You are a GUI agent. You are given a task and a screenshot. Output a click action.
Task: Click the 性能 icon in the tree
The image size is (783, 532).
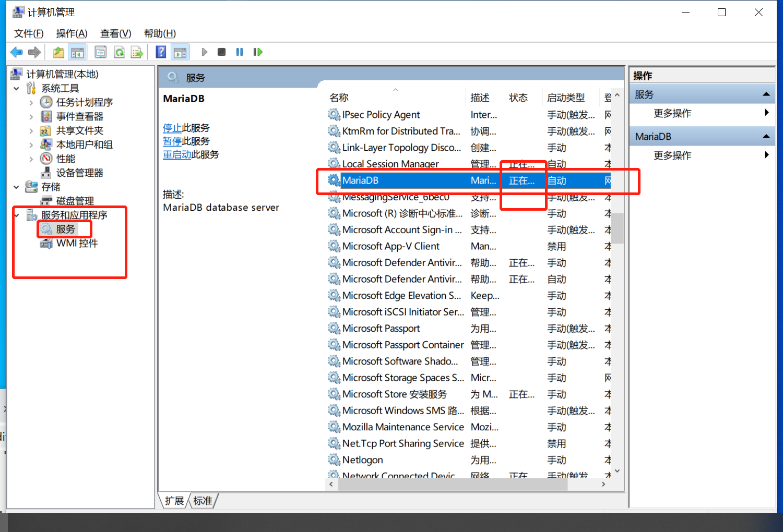click(x=46, y=159)
